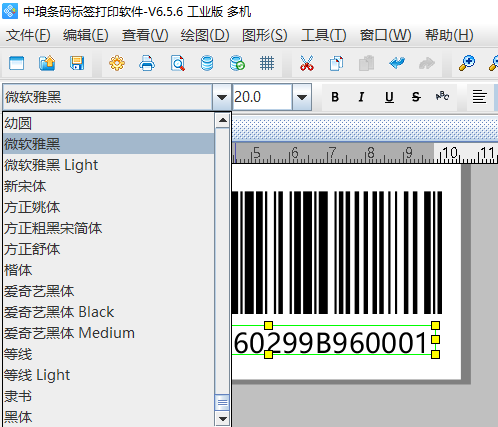Click the font list scroll down arrow

[x=222, y=418]
